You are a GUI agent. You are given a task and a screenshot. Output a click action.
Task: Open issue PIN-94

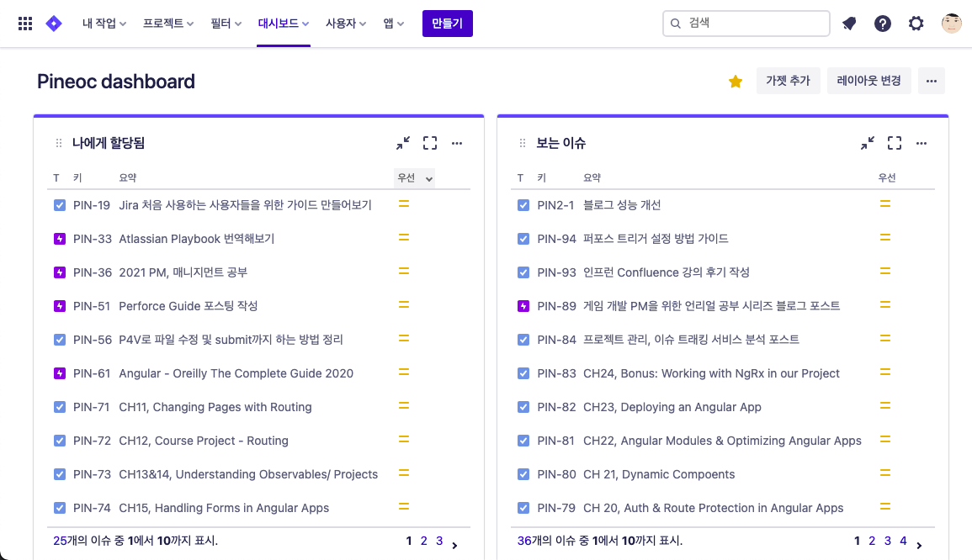pyautogui.click(x=556, y=239)
